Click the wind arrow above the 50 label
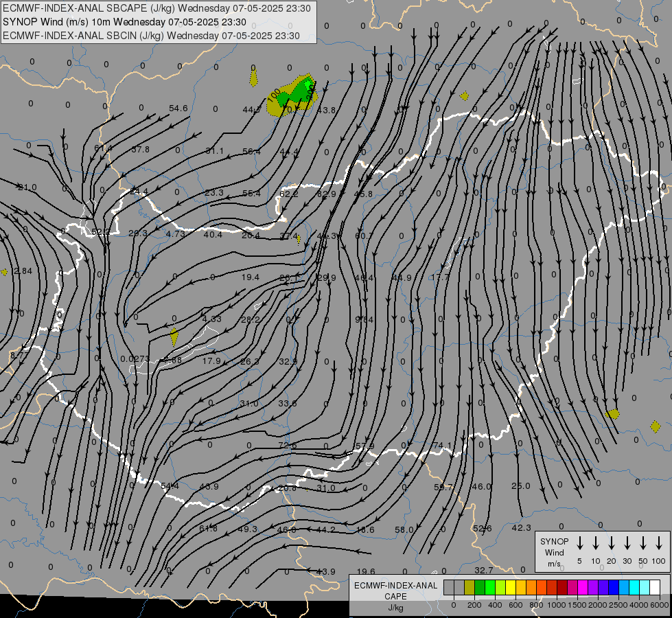 pos(643,543)
